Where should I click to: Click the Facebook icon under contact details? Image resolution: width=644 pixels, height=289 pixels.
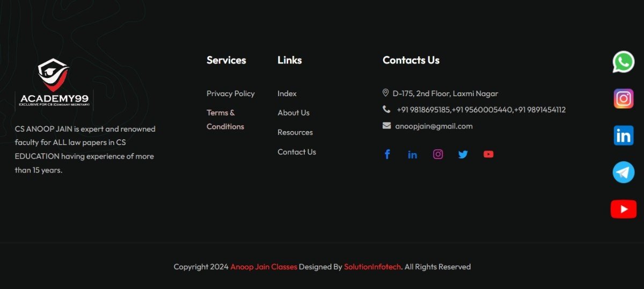click(x=387, y=154)
